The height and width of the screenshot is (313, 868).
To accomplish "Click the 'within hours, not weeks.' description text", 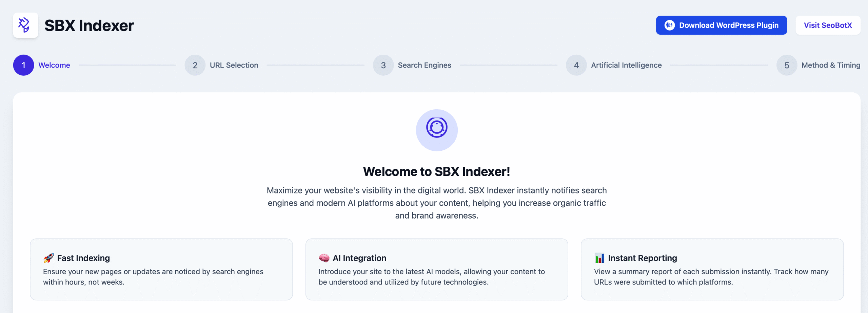I will tap(84, 282).
